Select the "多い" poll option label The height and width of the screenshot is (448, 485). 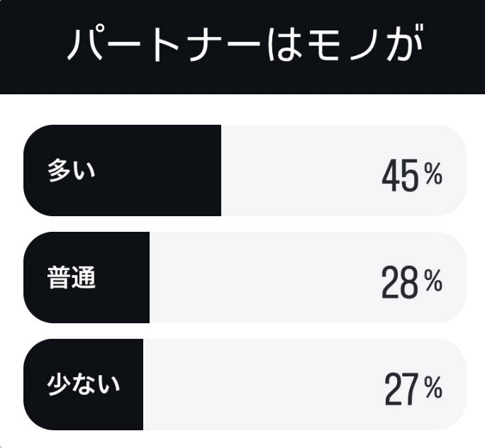71,171
